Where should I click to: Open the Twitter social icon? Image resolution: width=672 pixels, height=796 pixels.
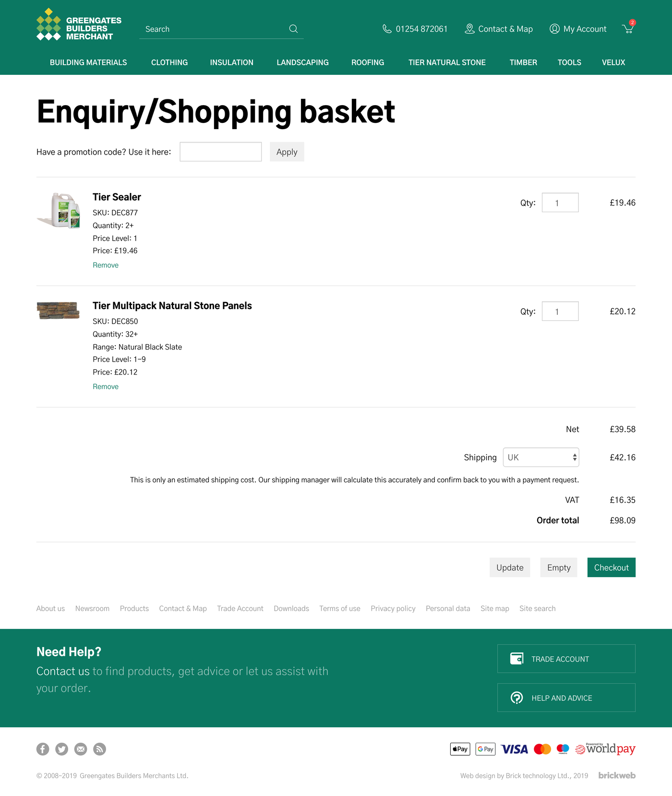click(61, 749)
